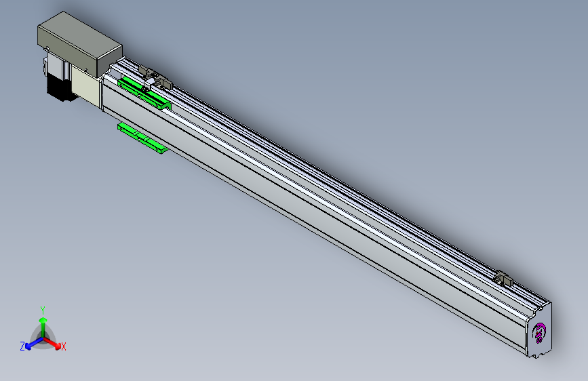Click the blue Z axis of the triad
The width and height of the screenshot is (588, 381).
coord(34,344)
